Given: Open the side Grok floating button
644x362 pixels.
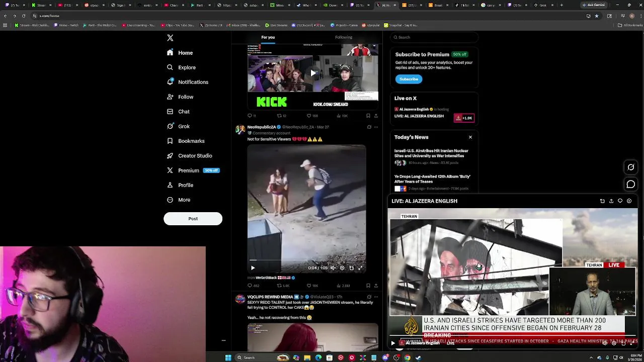Looking at the screenshot, I should tap(631, 167).
